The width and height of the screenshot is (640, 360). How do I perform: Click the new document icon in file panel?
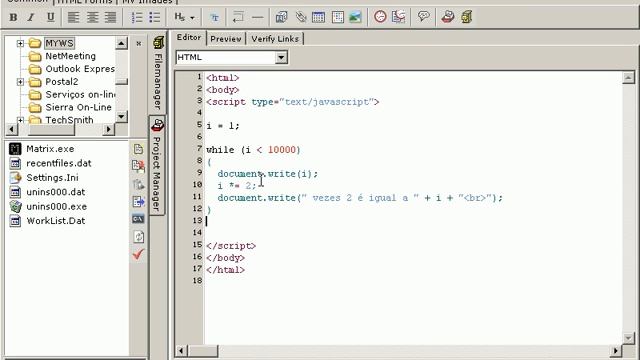click(x=138, y=149)
